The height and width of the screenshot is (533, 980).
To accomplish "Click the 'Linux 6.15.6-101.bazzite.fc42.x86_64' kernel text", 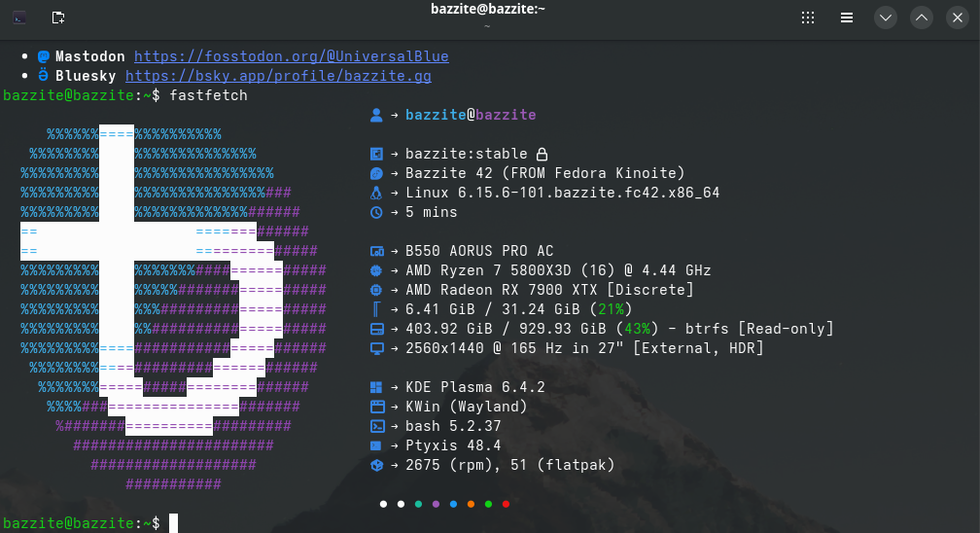I will pos(563,193).
